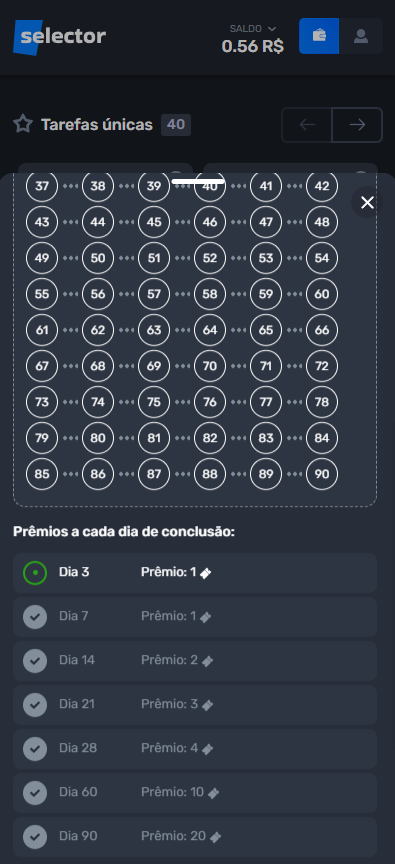Select the green radio indicator for Dia 3
The image size is (395, 864).
click(35, 573)
